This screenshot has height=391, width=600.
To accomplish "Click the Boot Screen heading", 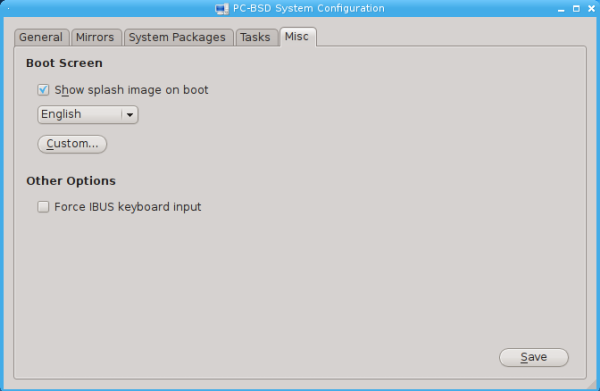I will pos(64,63).
